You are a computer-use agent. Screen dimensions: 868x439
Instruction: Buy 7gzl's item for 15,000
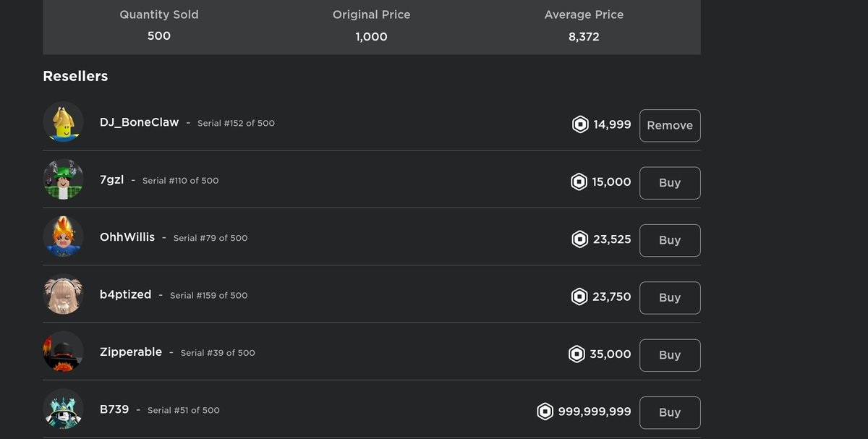pyautogui.click(x=670, y=183)
